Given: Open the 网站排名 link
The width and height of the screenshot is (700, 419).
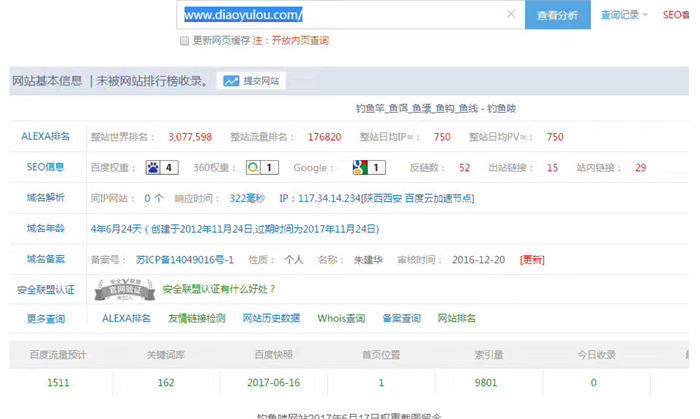Looking at the screenshot, I should click(x=456, y=319).
